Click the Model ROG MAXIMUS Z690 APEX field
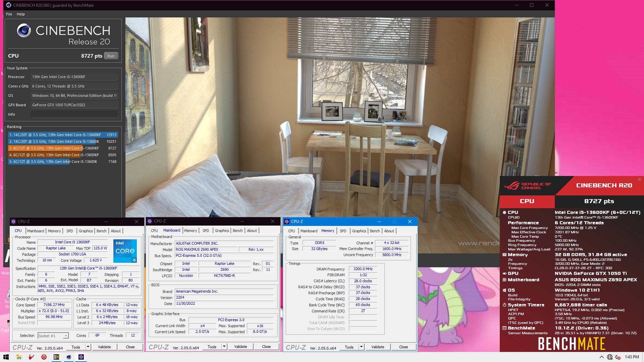Image resolution: width=644 pixels, height=362 pixels. coord(206,250)
